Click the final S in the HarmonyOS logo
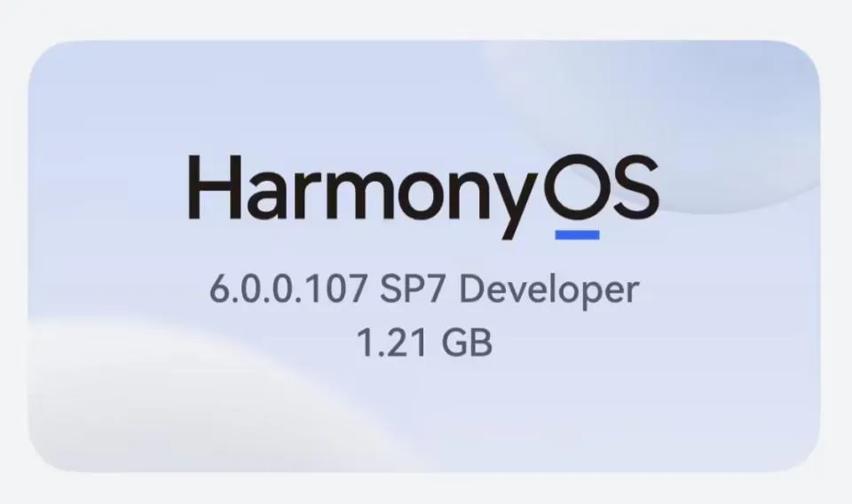The height and width of the screenshot is (504, 852). (x=634, y=188)
